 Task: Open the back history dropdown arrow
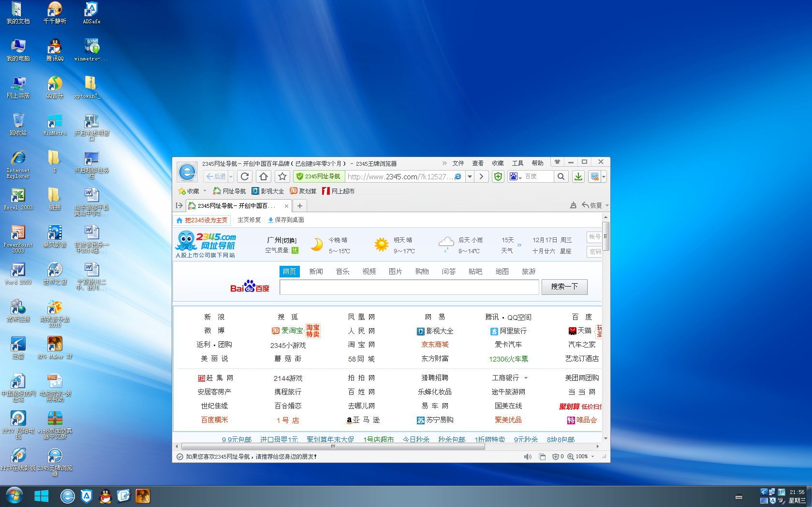pos(231,176)
